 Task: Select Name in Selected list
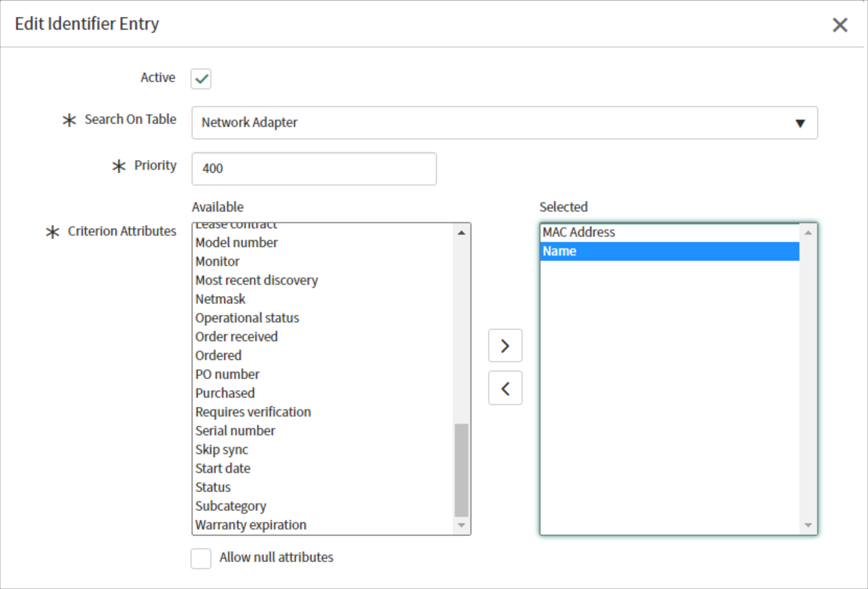tap(670, 251)
